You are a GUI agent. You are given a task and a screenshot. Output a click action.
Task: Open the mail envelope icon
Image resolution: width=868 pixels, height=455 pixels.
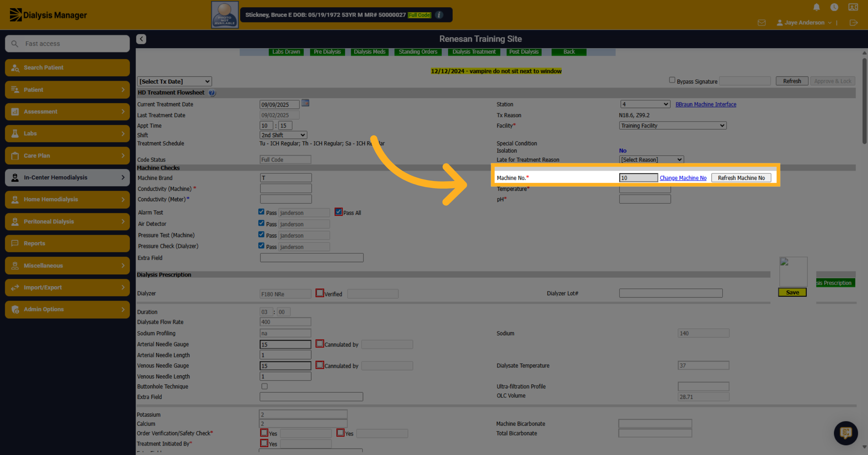click(x=762, y=23)
